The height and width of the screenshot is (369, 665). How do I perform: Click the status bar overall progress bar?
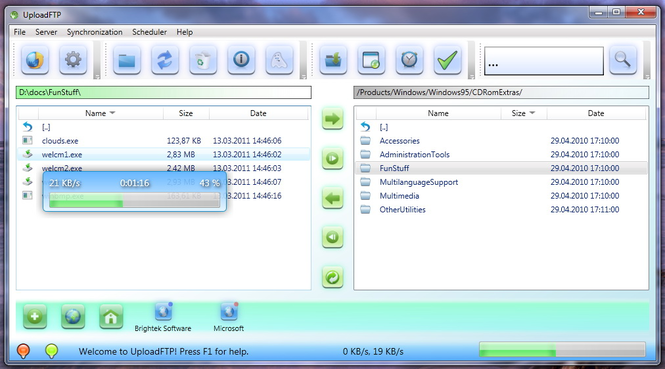pos(562,350)
